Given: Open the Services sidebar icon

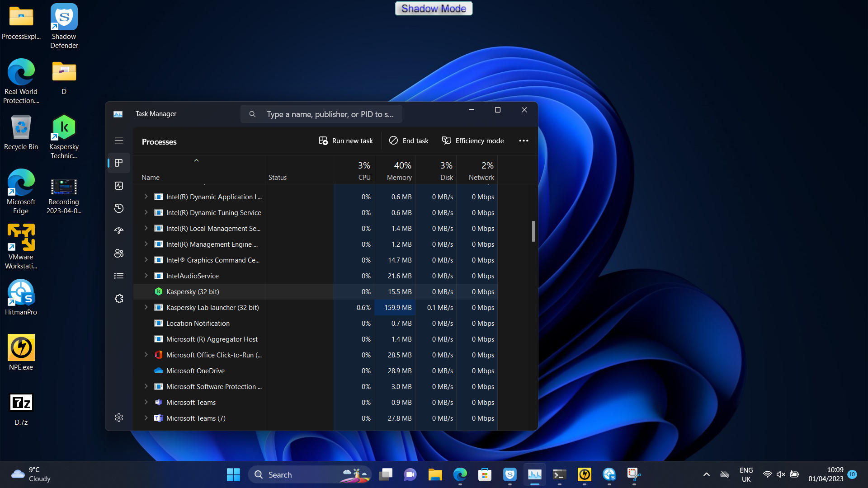Looking at the screenshot, I should (x=119, y=299).
